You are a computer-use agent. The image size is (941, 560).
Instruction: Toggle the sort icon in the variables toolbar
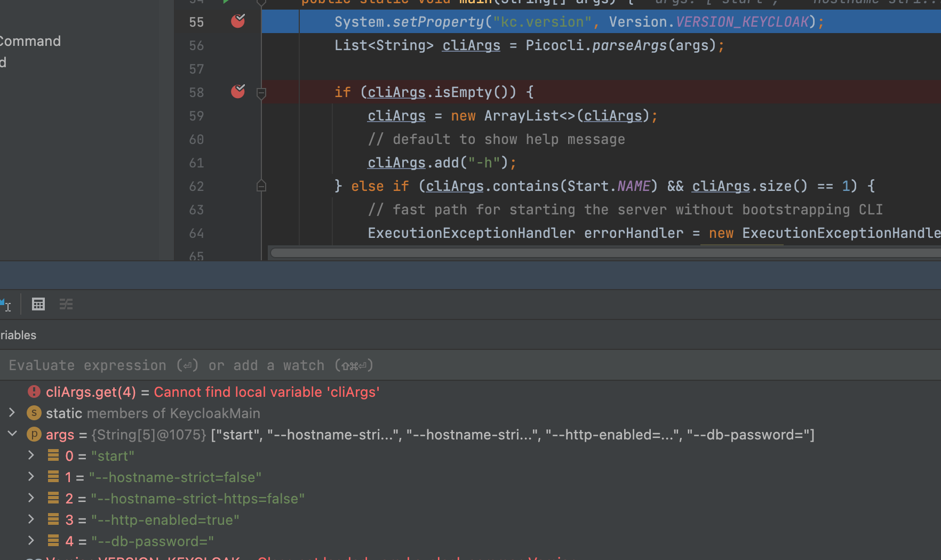pos(66,304)
